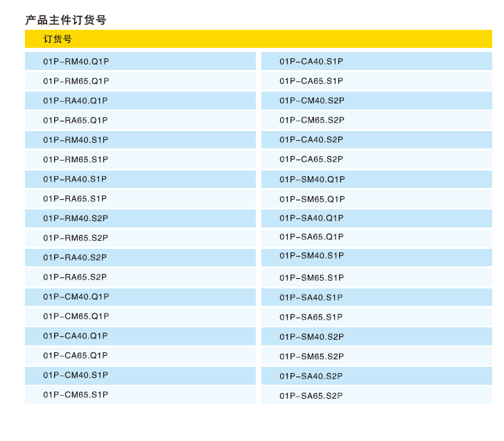The height and width of the screenshot is (441, 504).
Task: Pick the 01P-CM40.S2P cell
Action: [312, 101]
